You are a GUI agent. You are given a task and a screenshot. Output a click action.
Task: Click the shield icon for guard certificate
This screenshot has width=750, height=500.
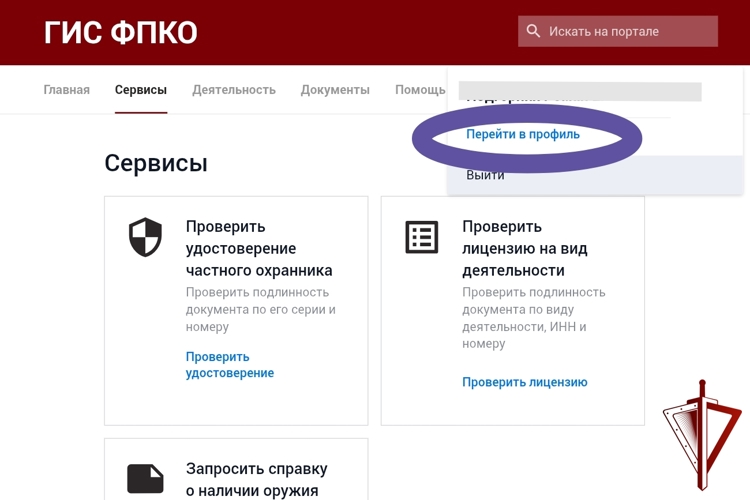coord(145,237)
